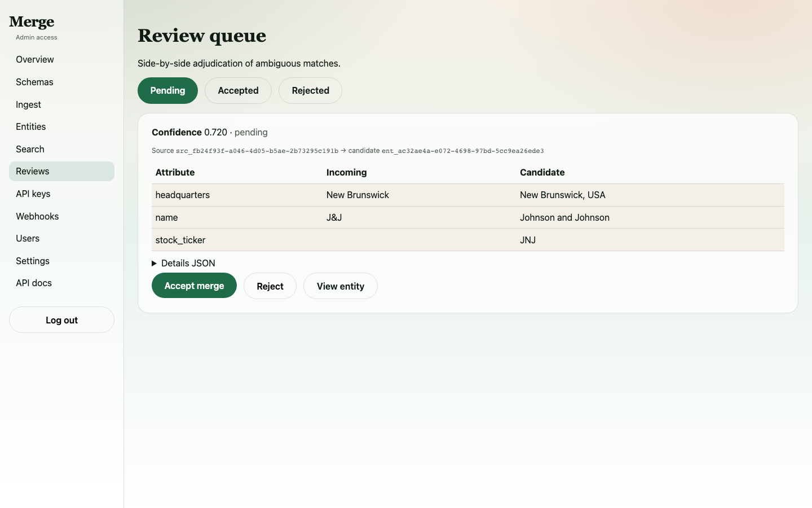Select the candidate ID ent_ac32ae4a text
Viewport: 812px width, 508px height.
point(463,151)
